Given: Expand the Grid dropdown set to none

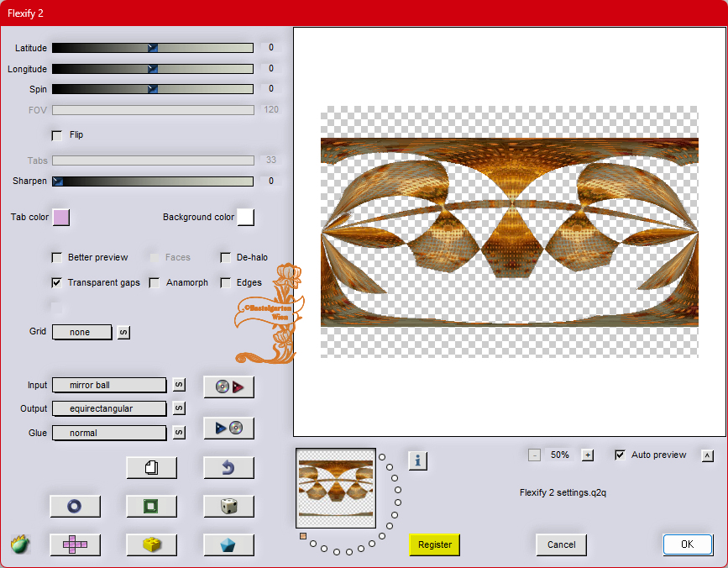Looking at the screenshot, I should [81, 332].
